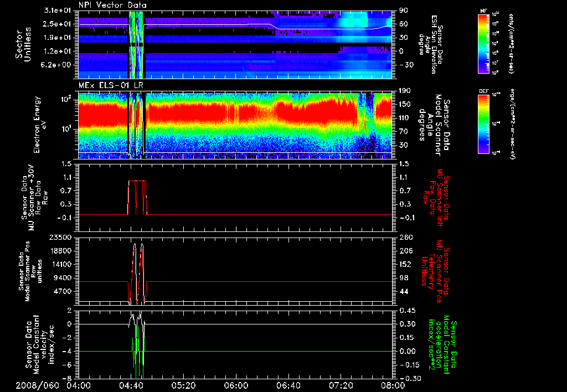Click the "23500" scanner position tick label
The width and height of the screenshot is (567, 392).
coord(61,238)
